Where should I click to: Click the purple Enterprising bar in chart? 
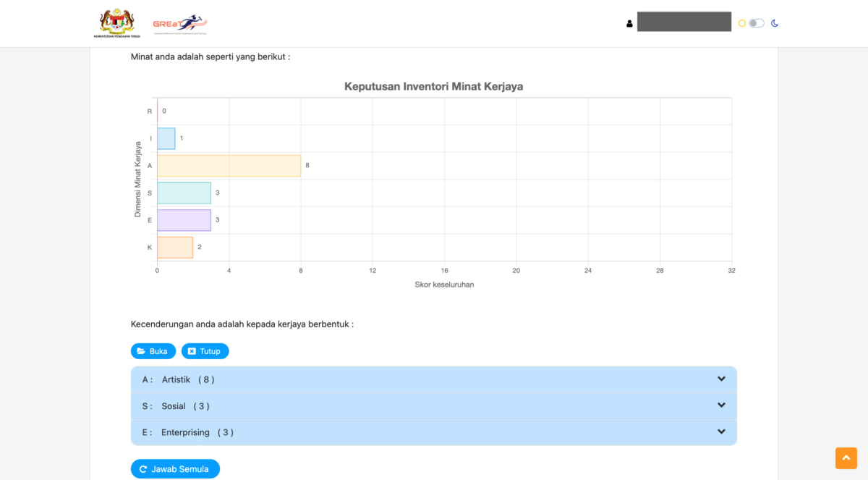coord(184,220)
